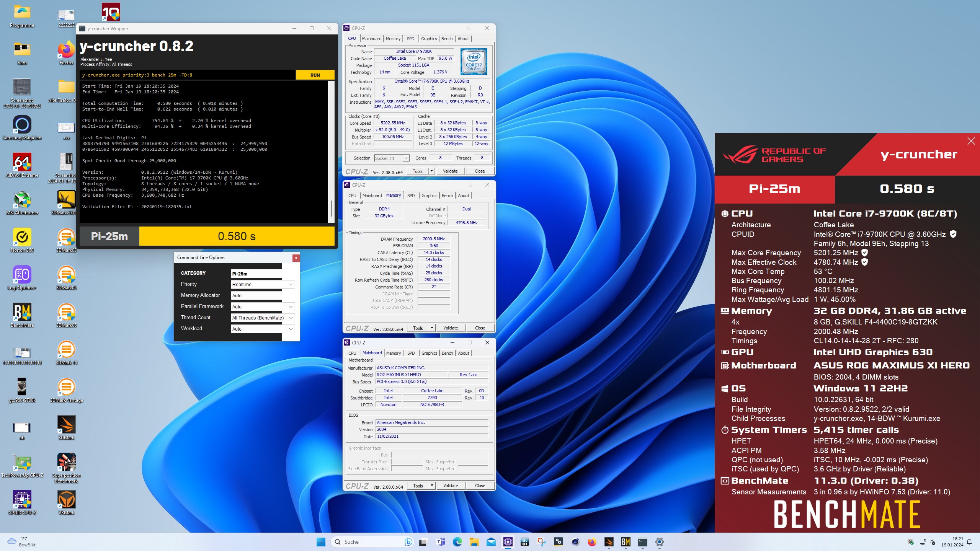980x551 pixels.
Task: Click the CPU-Z icon in the taskbar
Action: (508, 542)
